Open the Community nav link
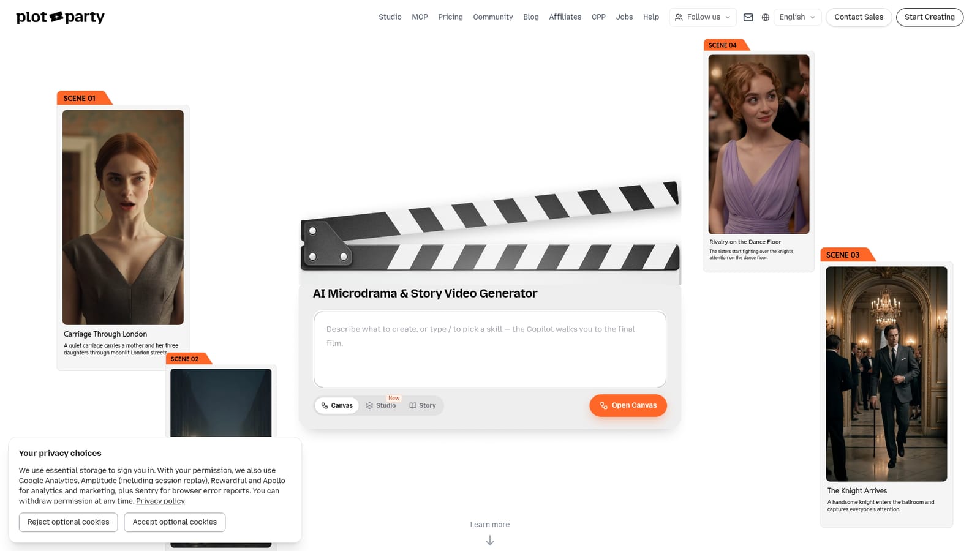The width and height of the screenshot is (980, 551). [493, 17]
